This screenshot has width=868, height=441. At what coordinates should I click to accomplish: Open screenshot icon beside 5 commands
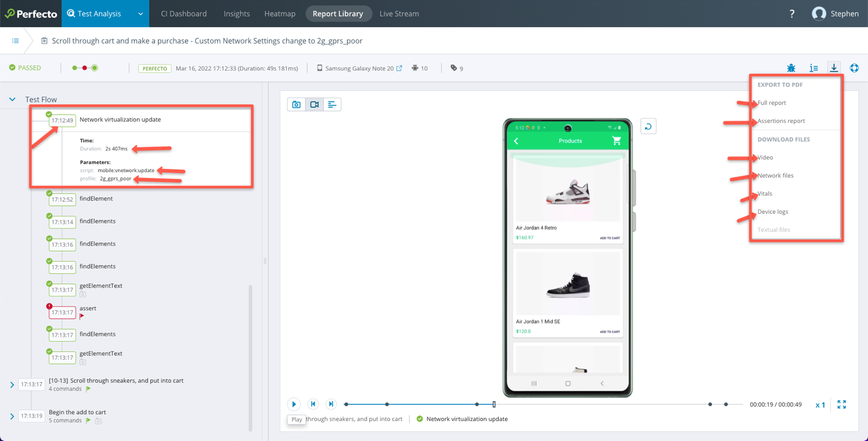pyautogui.click(x=98, y=420)
